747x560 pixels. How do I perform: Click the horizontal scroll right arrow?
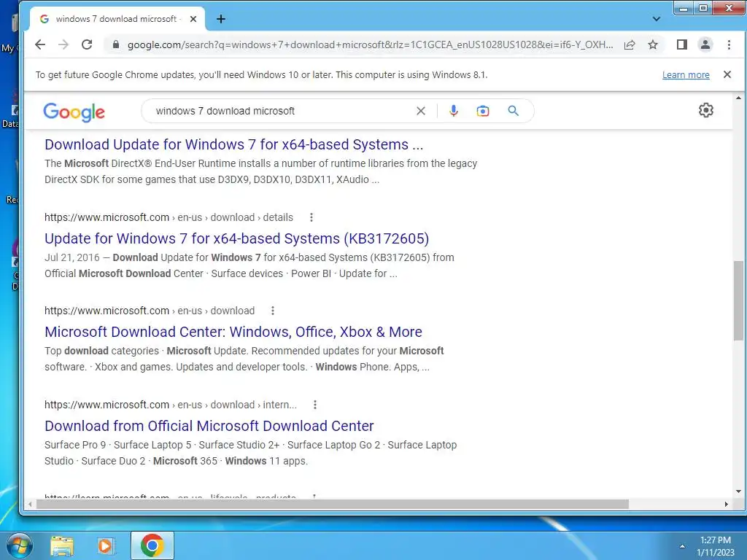pyautogui.click(x=726, y=504)
